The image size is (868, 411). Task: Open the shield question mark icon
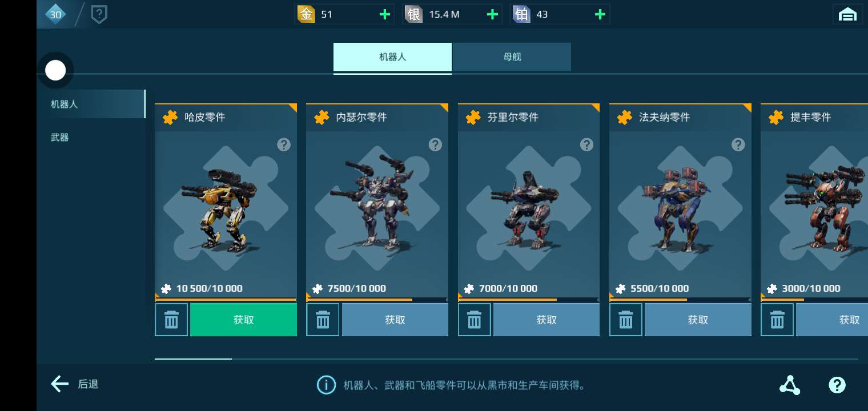coord(99,14)
